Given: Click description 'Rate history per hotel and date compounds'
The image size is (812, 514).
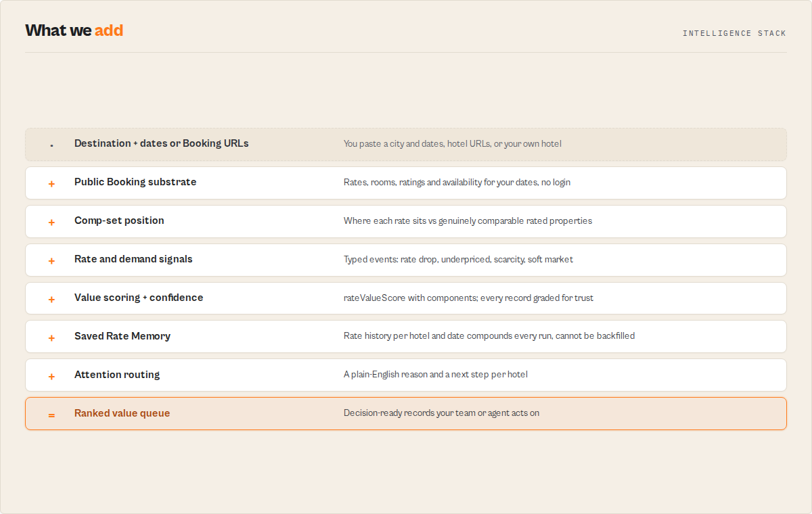Looking at the screenshot, I should [x=489, y=336].
